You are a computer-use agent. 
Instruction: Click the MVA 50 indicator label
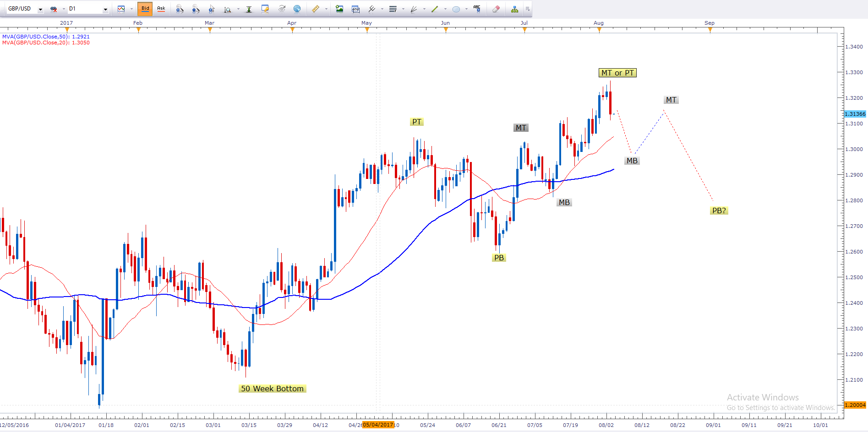coord(46,37)
